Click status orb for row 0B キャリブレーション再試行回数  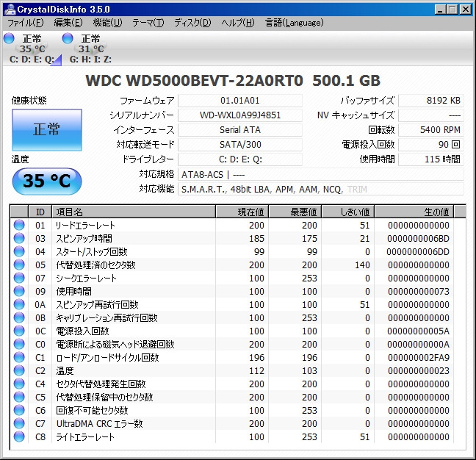click(x=19, y=317)
